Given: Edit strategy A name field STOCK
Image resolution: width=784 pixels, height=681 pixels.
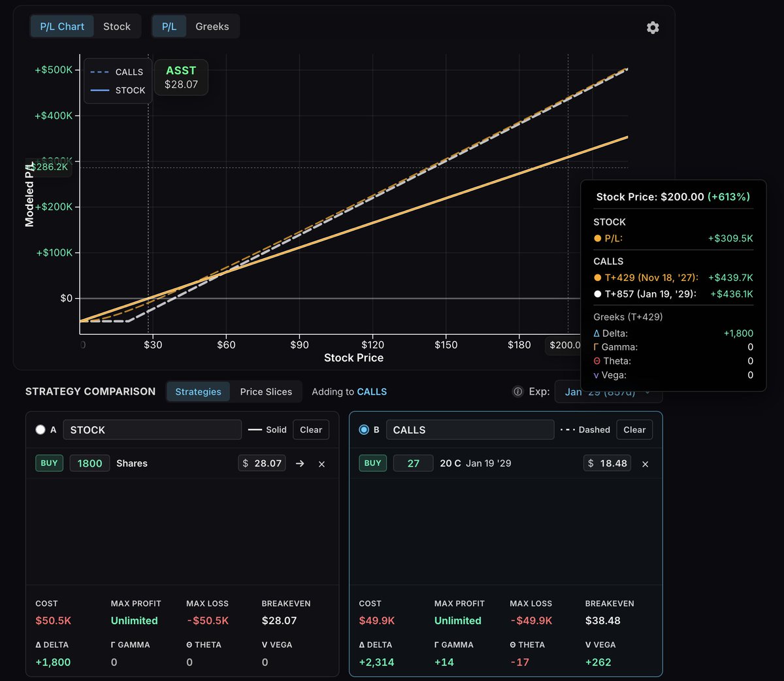Looking at the screenshot, I should [x=152, y=429].
